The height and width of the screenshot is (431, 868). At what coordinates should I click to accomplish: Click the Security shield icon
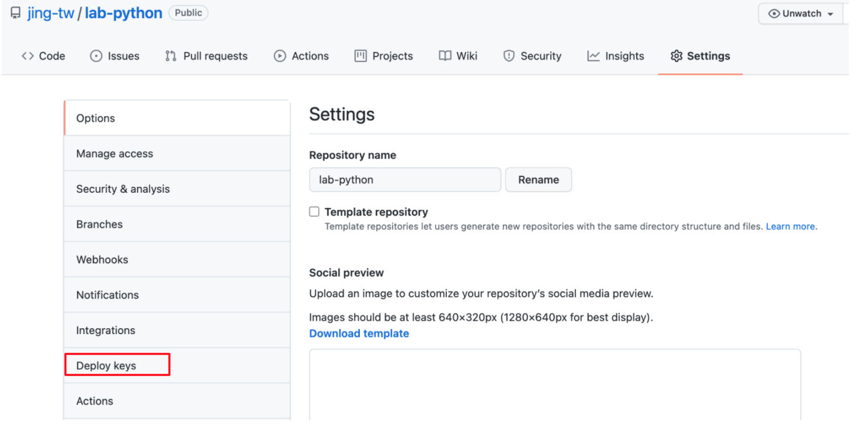pos(509,56)
